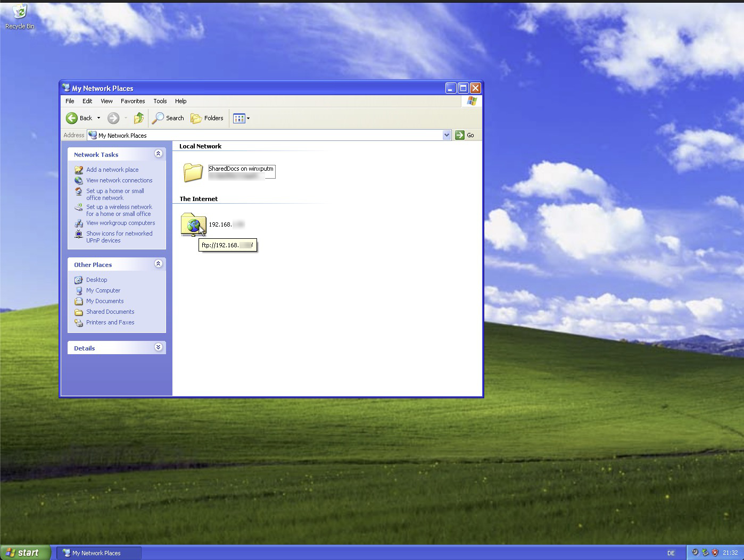
Task: Open the Favorites menu
Action: pos(133,101)
